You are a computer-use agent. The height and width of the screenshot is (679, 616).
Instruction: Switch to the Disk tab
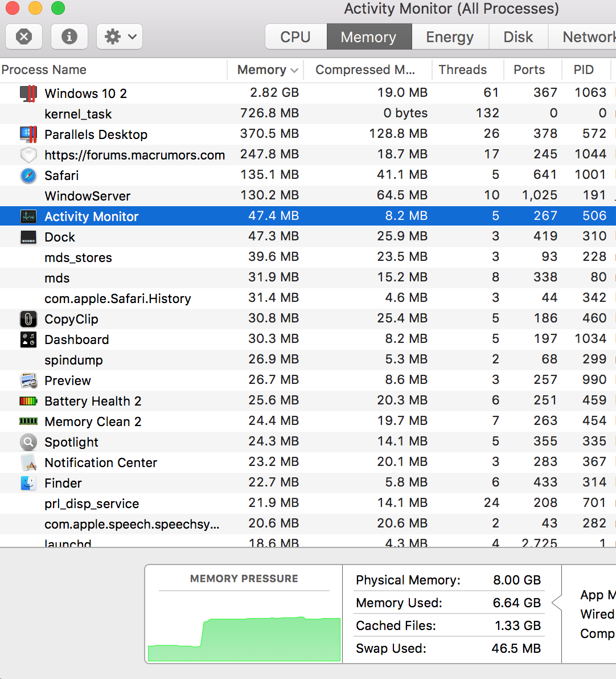coord(518,37)
